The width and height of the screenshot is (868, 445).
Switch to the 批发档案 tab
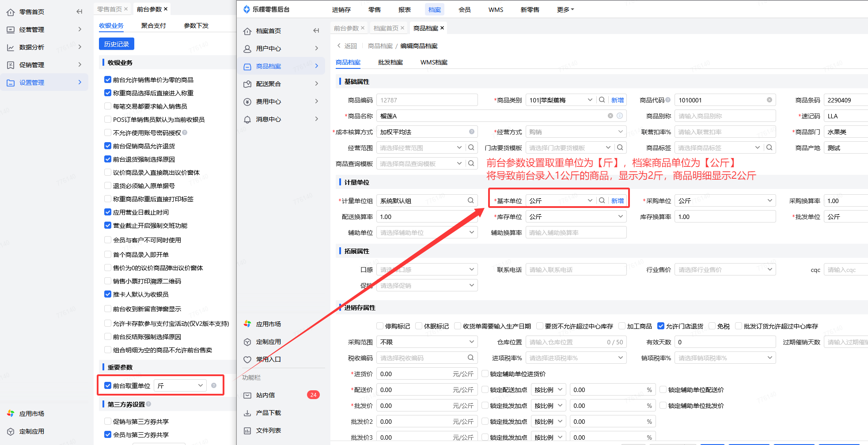390,62
